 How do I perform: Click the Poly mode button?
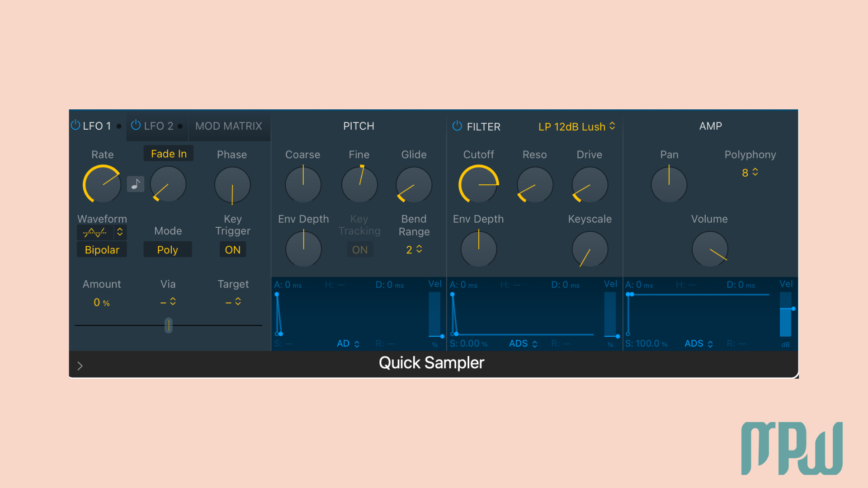[167, 249]
